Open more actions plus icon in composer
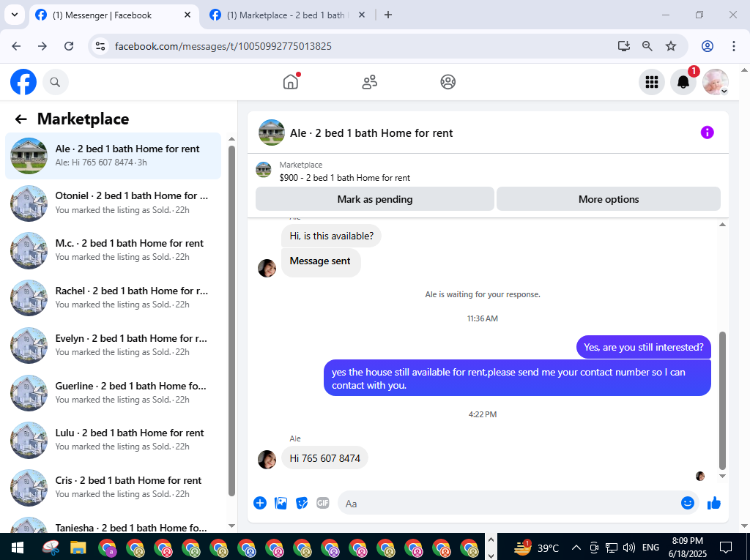 point(260,503)
